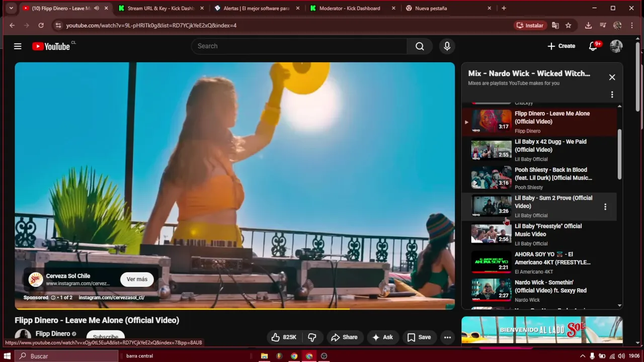
Task: Switch to Alertas software tab
Action: 256,9
